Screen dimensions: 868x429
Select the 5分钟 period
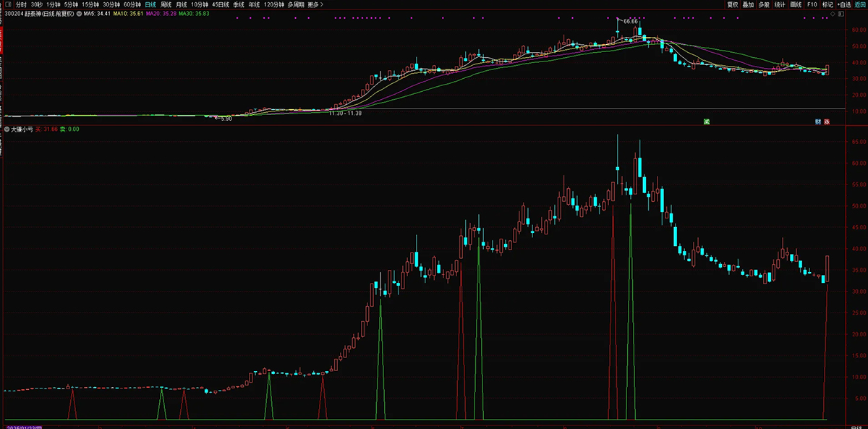pyautogui.click(x=71, y=4)
